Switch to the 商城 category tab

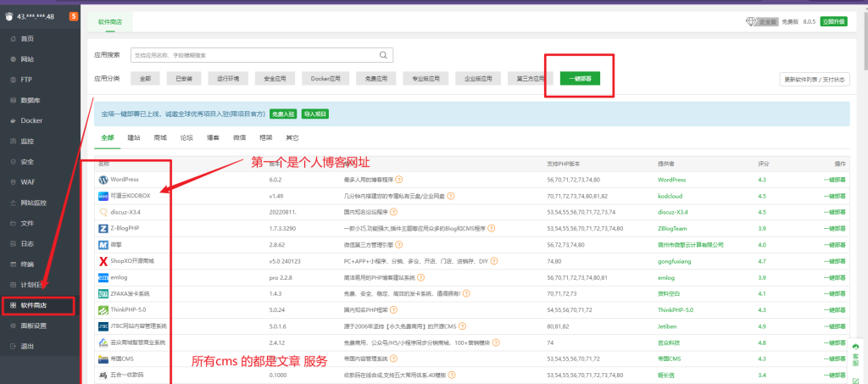click(159, 136)
